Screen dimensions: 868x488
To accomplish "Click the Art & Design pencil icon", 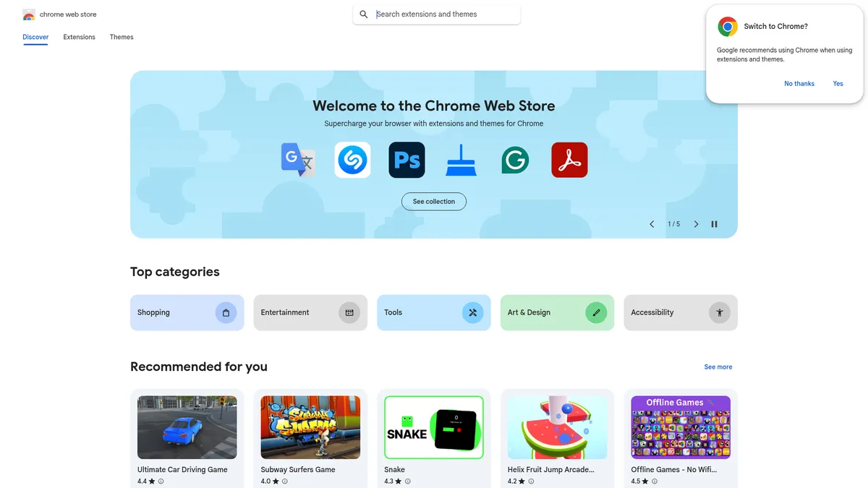I will [x=596, y=312].
